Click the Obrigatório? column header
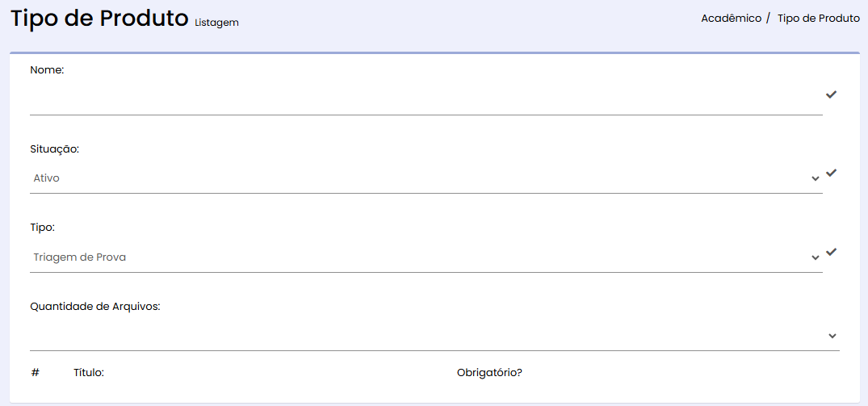The image size is (868, 406). [489, 373]
